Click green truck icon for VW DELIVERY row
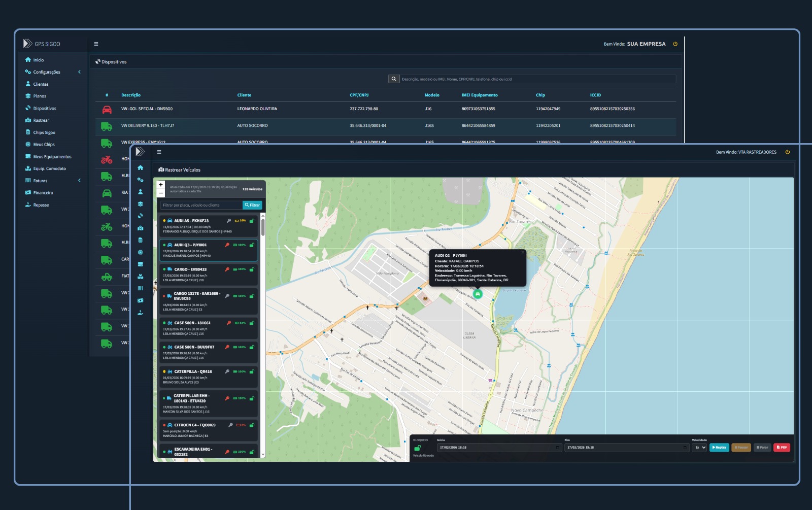Screen dimensions: 812x510 (107, 126)
